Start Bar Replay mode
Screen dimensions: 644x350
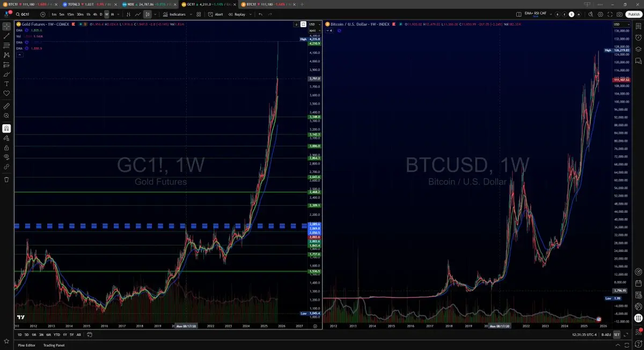point(237,14)
